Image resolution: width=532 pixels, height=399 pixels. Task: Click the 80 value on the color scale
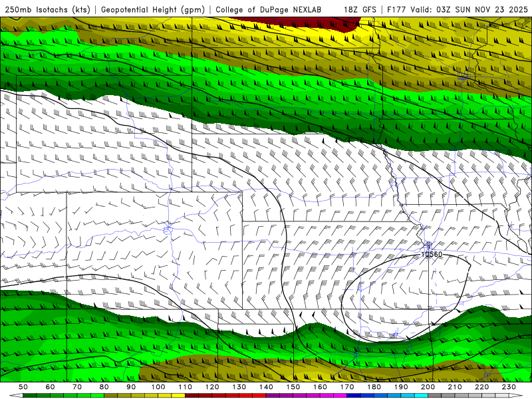tap(104, 387)
